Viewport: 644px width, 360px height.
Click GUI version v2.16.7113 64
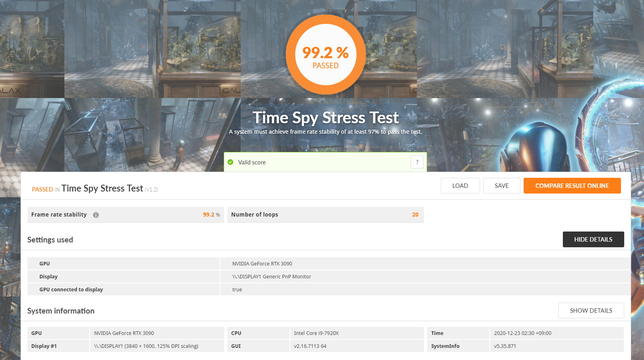click(310, 346)
